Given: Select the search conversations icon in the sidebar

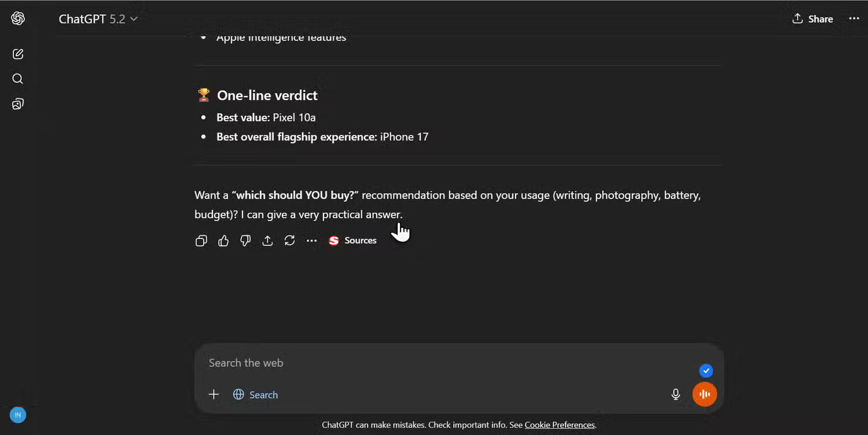Looking at the screenshot, I should (x=17, y=79).
